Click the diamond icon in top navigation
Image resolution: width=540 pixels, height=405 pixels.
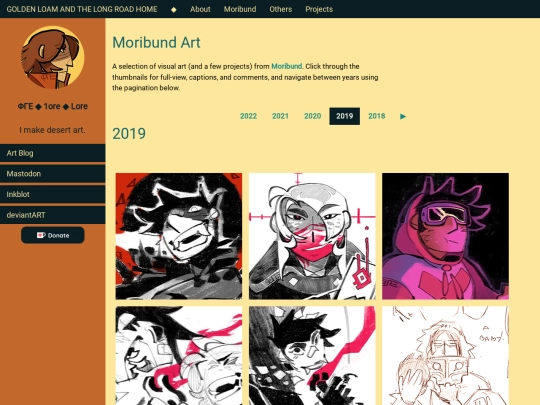pos(174,9)
